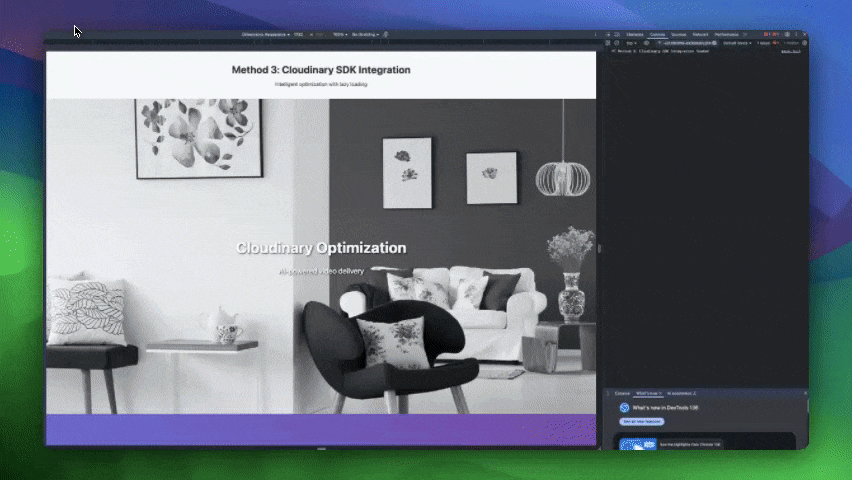Image resolution: width=852 pixels, height=480 pixels.
Task: Click the 'See all new features' button
Action: [x=642, y=422]
